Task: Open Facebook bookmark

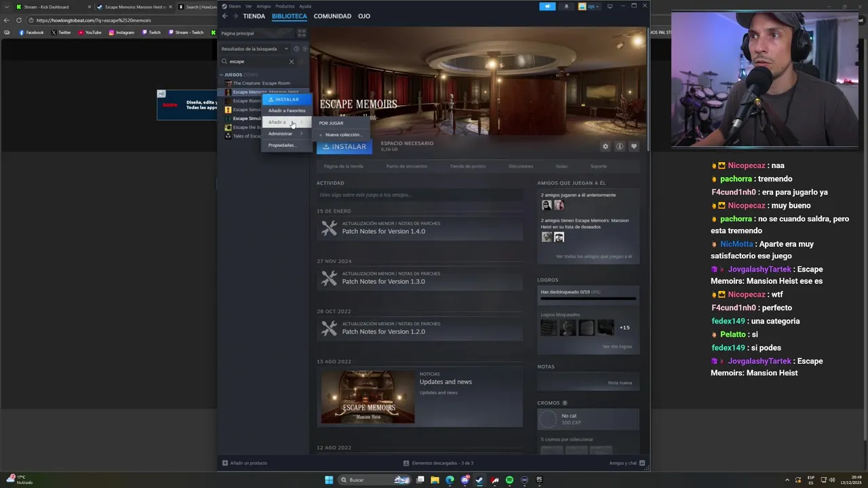Action: (x=31, y=33)
